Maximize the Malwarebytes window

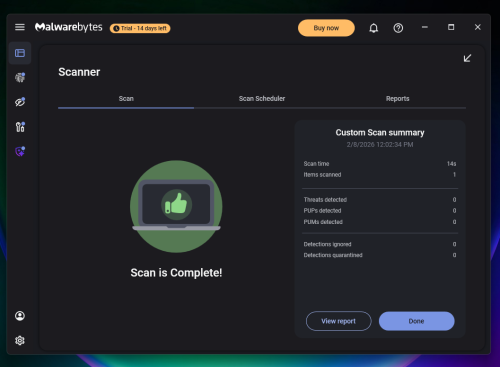451,27
